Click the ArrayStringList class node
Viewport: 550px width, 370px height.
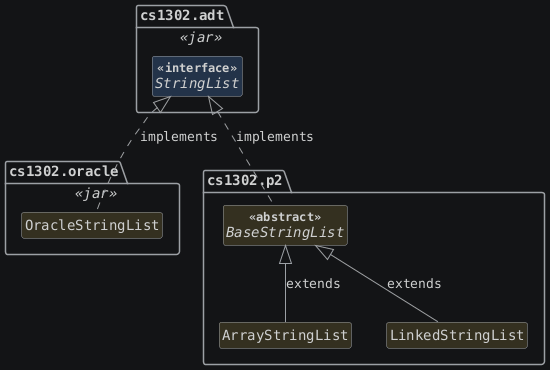pyautogui.click(x=285, y=335)
